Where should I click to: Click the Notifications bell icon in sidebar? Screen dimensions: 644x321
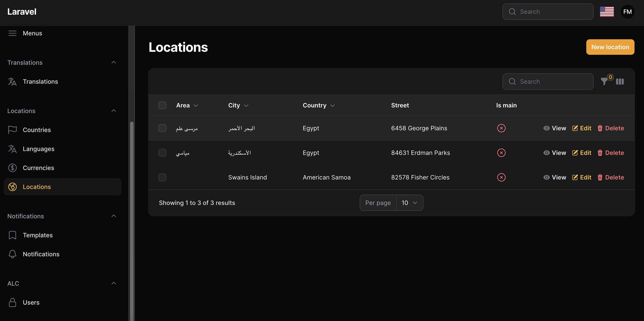(x=12, y=254)
